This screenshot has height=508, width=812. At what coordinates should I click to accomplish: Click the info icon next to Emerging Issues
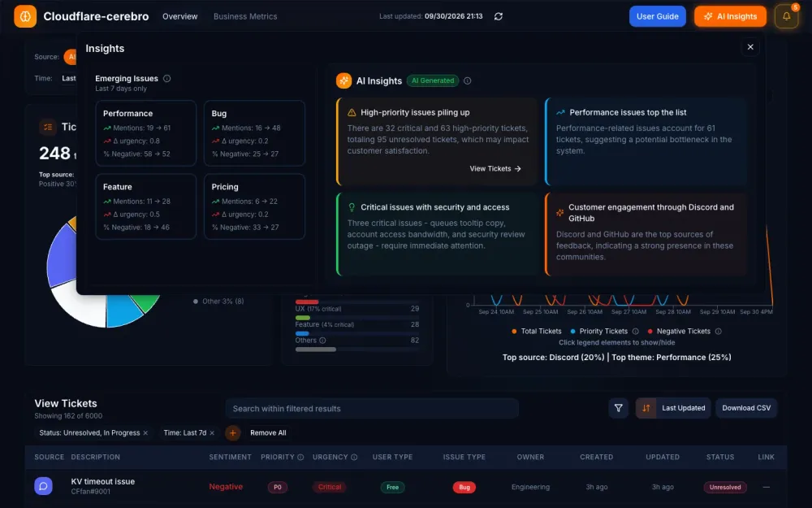tap(166, 79)
